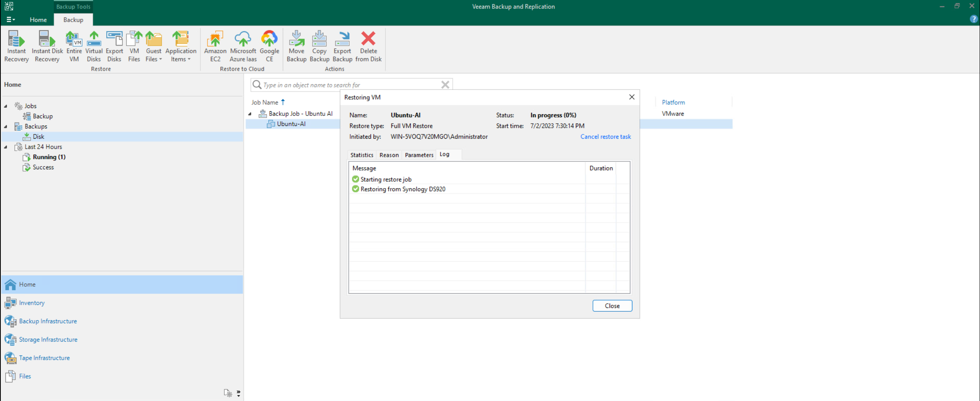Select Backup under Jobs in the tree
The width and height of the screenshot is (980, 401).
coord(42,116)
